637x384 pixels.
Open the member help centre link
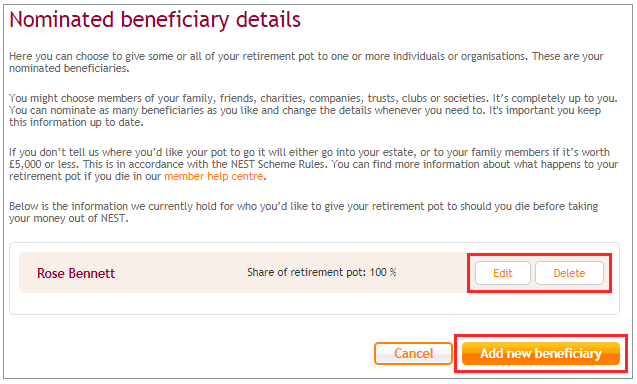(214, 176)
